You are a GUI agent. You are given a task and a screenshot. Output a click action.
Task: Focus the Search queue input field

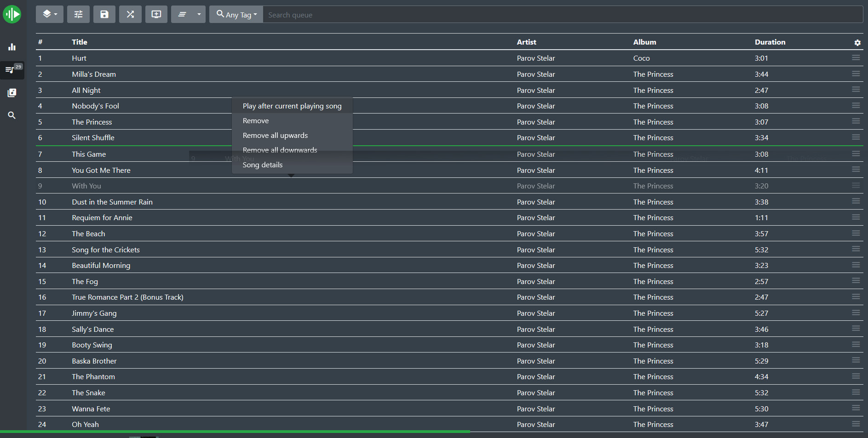click(563, 15)
